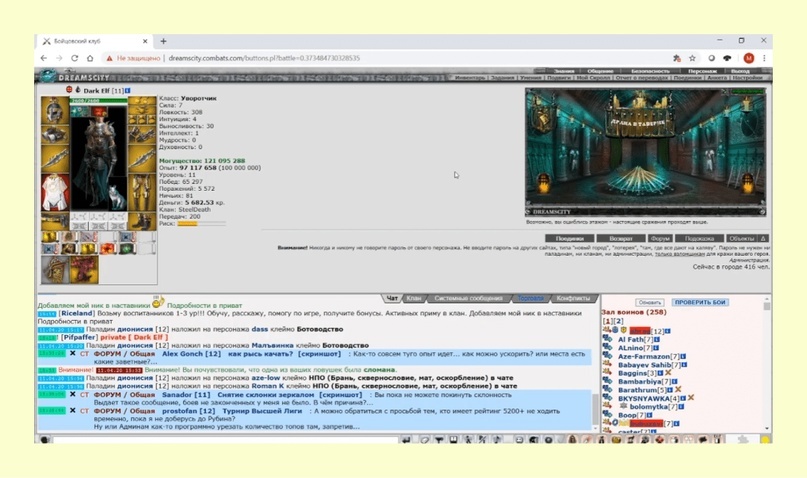
Task: Expand the Объекты triangle toggle
Action: point(764,238)
